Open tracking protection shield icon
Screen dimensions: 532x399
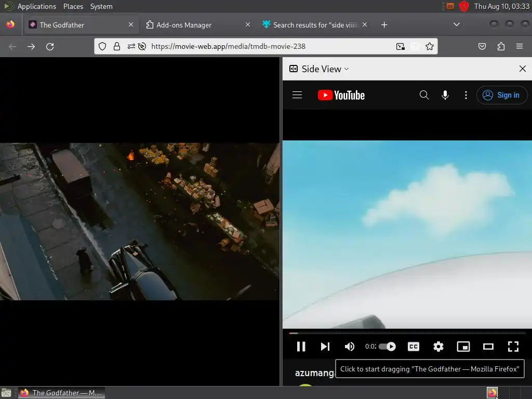pyautogui.click(x=102, y=46)
